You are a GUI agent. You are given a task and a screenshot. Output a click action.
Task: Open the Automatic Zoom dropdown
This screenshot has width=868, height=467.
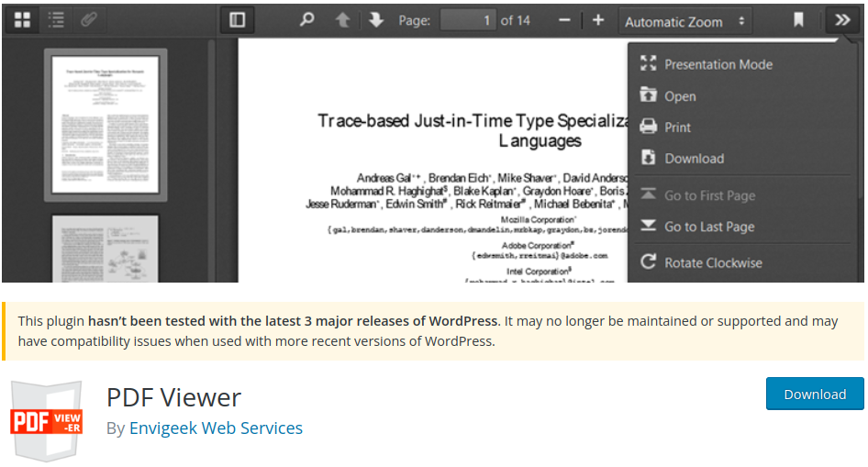tap(685, 22)
